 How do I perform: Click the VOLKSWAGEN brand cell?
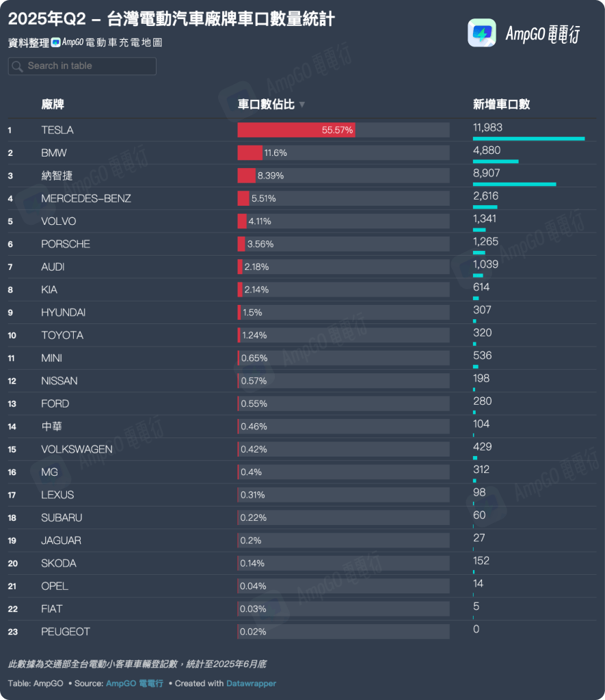pos(77,449)
